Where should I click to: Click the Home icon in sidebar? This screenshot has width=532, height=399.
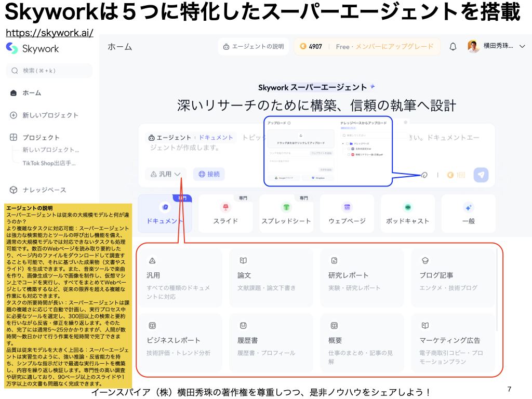(x=14, y=93)
